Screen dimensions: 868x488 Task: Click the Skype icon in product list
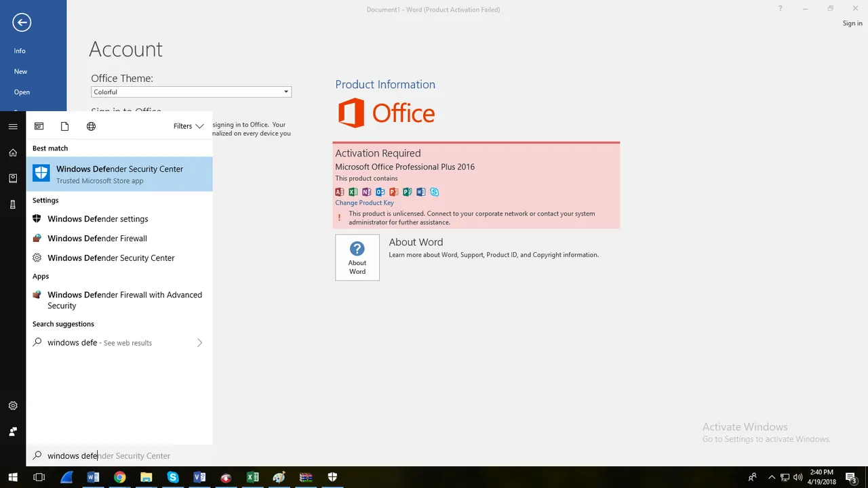pyautogui.click(x=435, y=192)
